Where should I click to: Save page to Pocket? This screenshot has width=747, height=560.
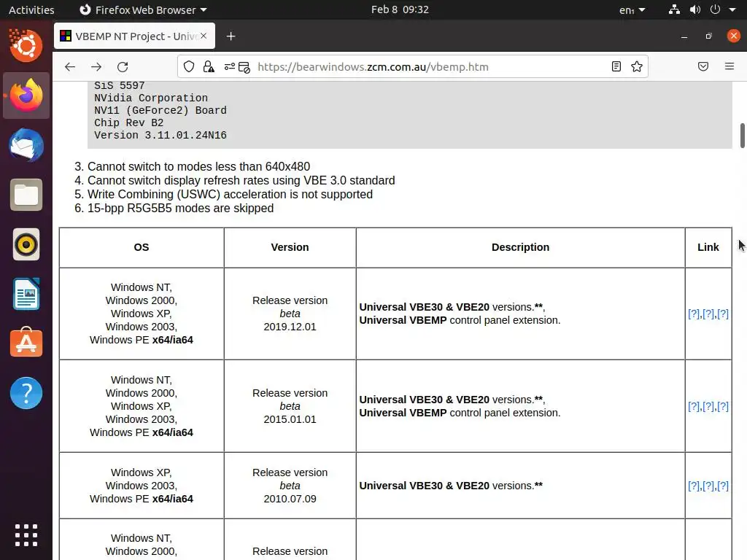pos(703,66)
